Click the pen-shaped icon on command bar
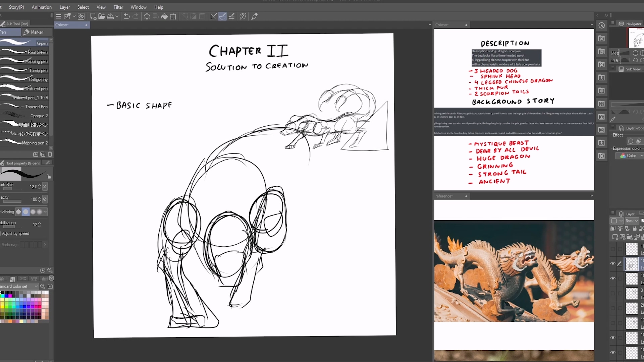The width and height of the screenshot is (644, 362). (x=255, y=16)
